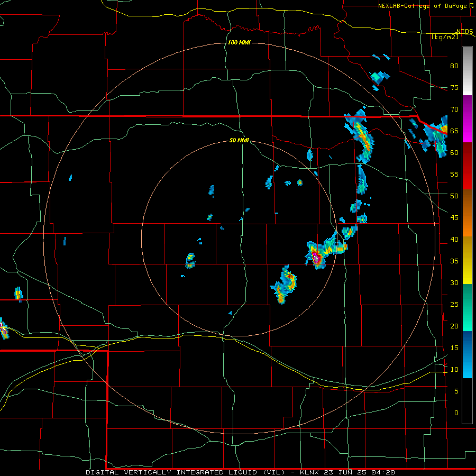Pick the blue segment of the VIL legend
This screenshot has height=476, width=476.
click(467, 354)
